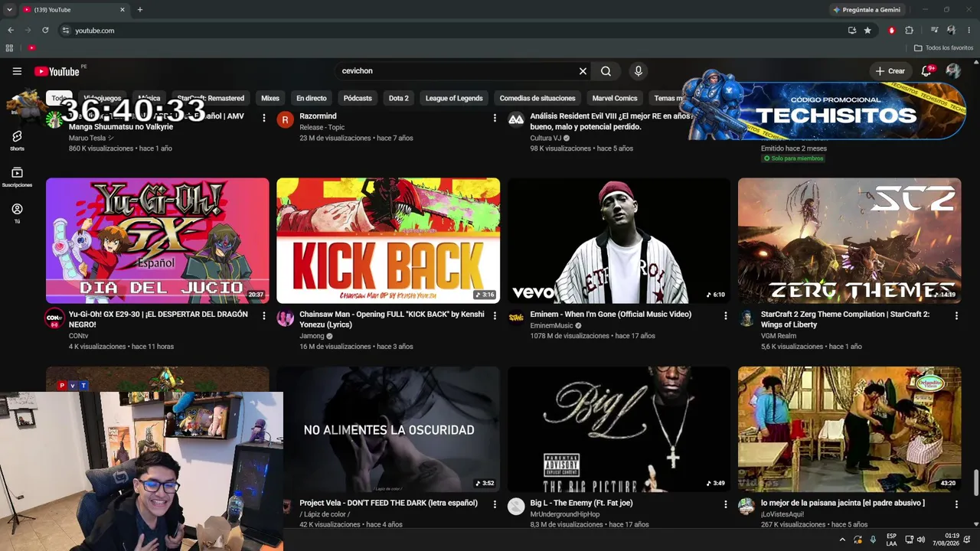Open YouTube notifications bell
This screenshot has width=980, height=551.
click(x=926, y=71)
